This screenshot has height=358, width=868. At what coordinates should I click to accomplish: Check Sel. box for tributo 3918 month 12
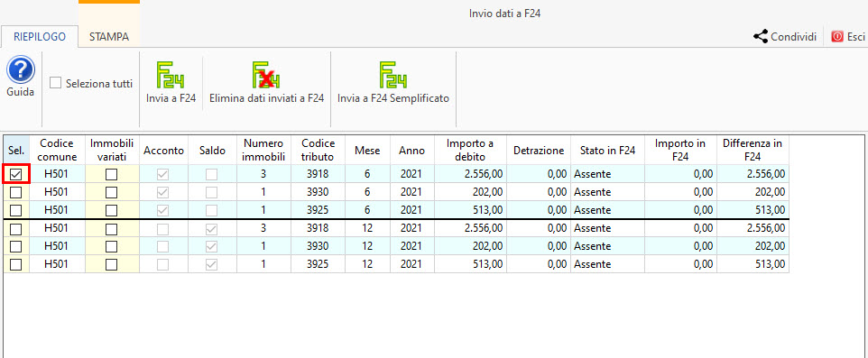point(16,228)
